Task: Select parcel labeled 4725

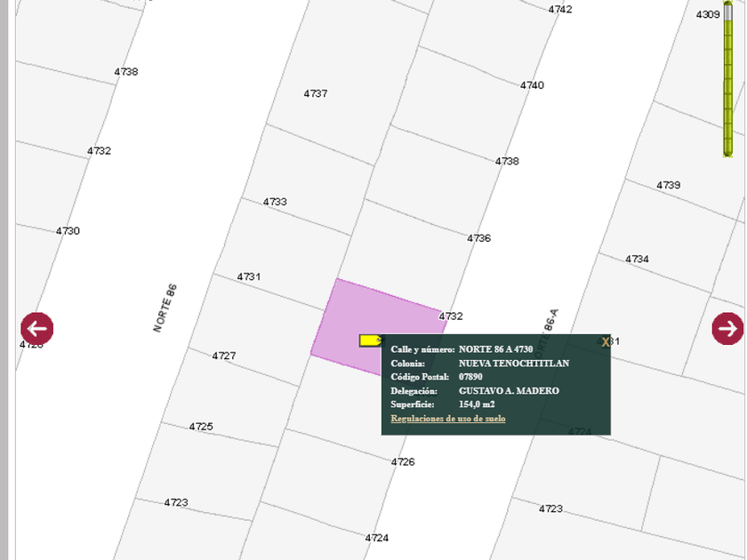Action: 201,427
